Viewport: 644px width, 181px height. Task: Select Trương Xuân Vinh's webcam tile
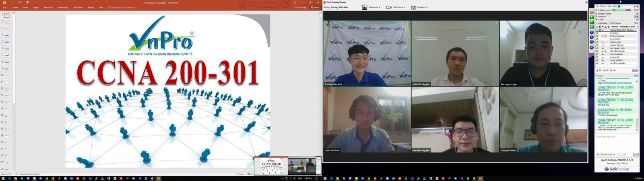click(367, 53)
